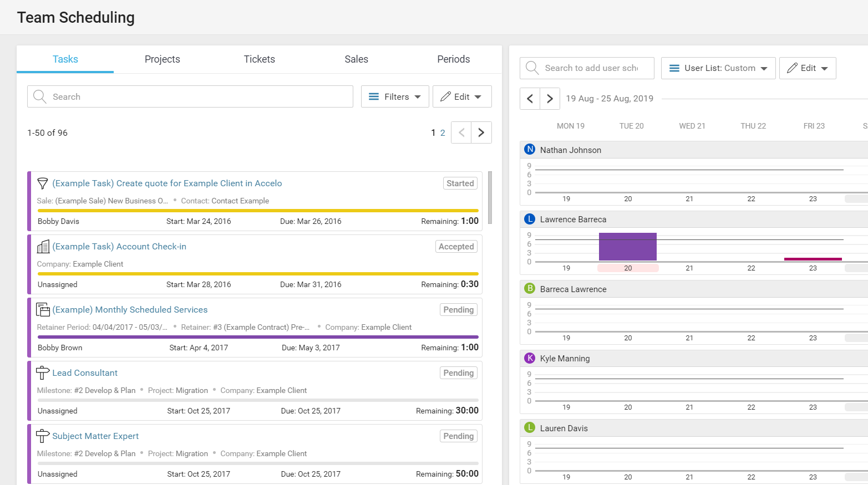
Task: Advance to next week in schedule
Action: (550, 99)
